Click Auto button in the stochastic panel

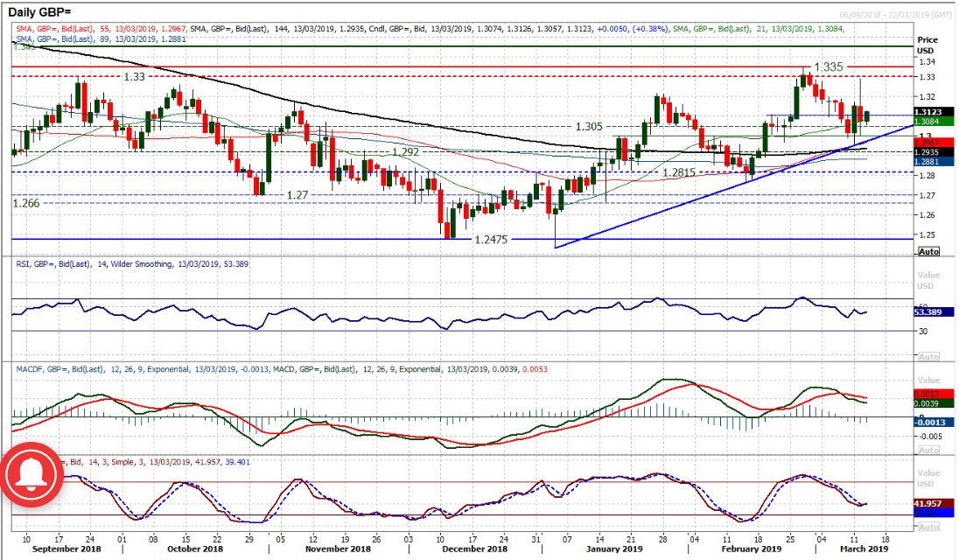click(927, 527)
